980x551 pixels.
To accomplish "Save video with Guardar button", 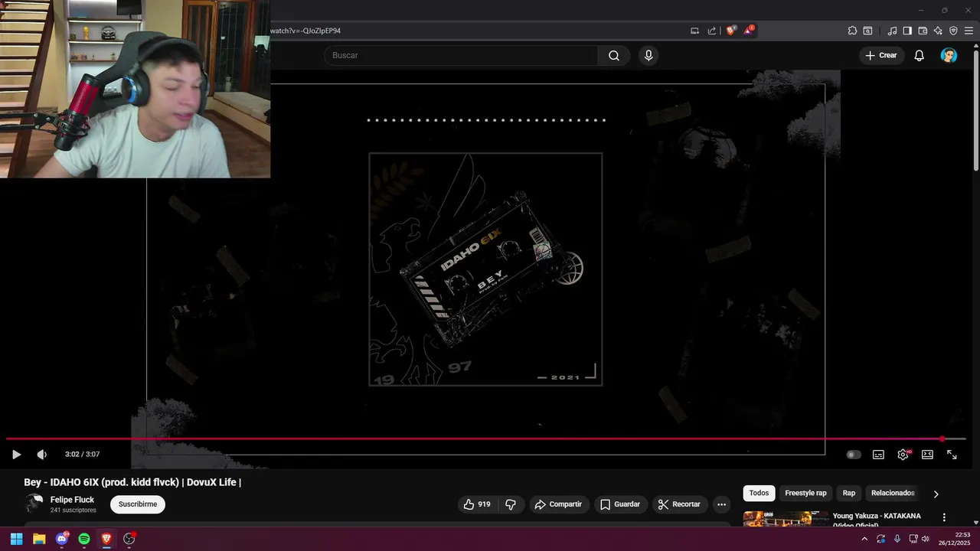I will 620,504.
